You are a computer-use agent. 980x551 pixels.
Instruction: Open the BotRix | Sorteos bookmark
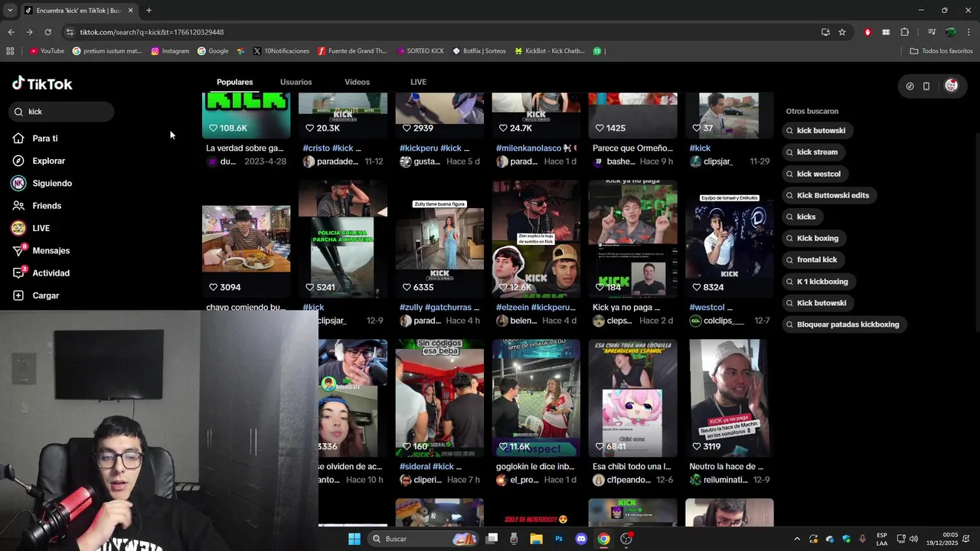coord(479,51)
